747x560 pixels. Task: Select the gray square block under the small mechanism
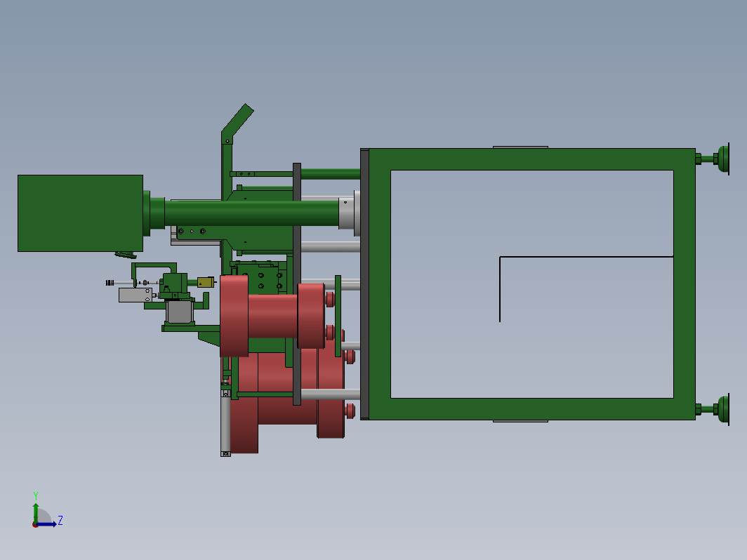179,312
